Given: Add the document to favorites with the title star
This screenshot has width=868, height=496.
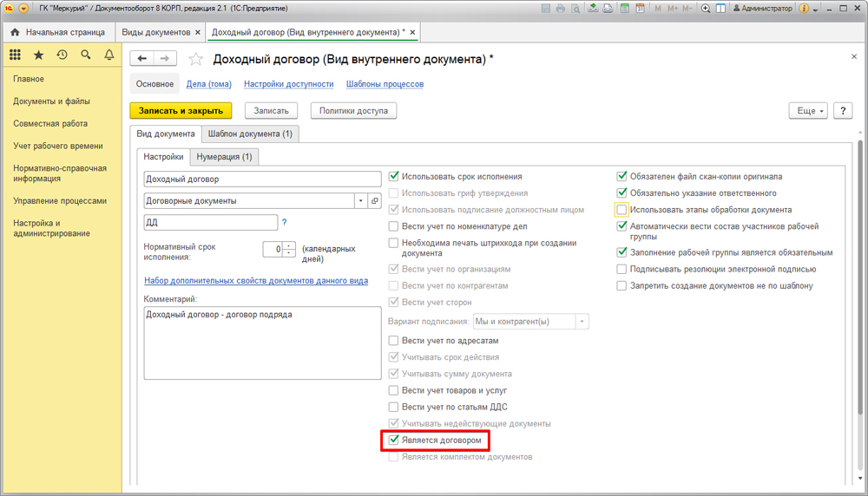Looking at the screenshot, I should coord(196,59).
